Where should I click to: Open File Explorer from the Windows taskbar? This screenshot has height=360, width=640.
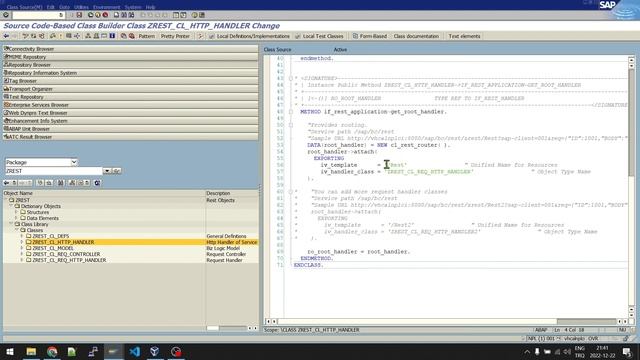point(31,351)
